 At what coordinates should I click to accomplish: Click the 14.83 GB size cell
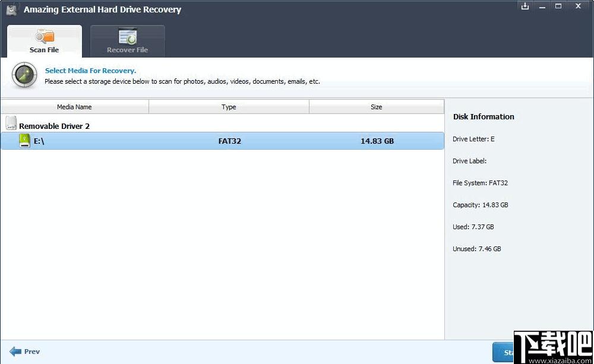[377, 141]
